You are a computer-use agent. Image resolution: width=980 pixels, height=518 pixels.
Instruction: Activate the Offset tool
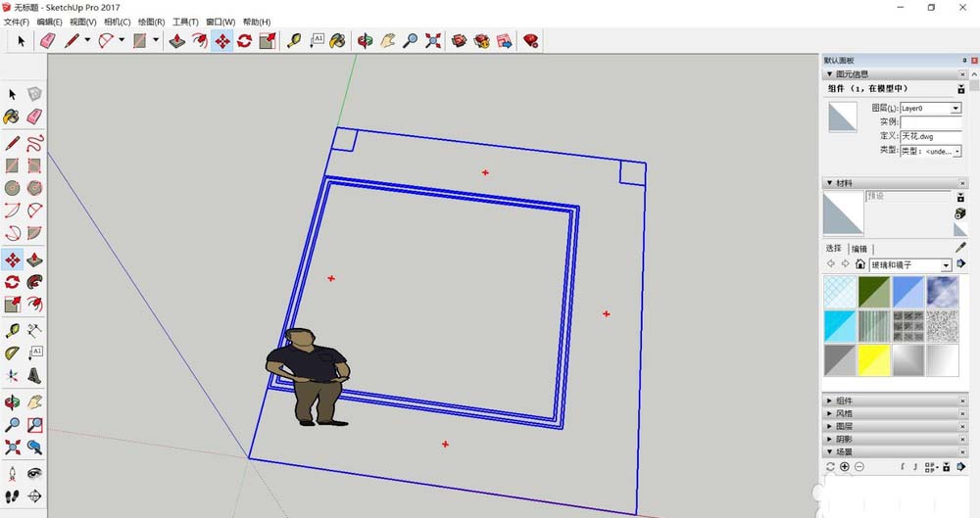tap(34, 305)
